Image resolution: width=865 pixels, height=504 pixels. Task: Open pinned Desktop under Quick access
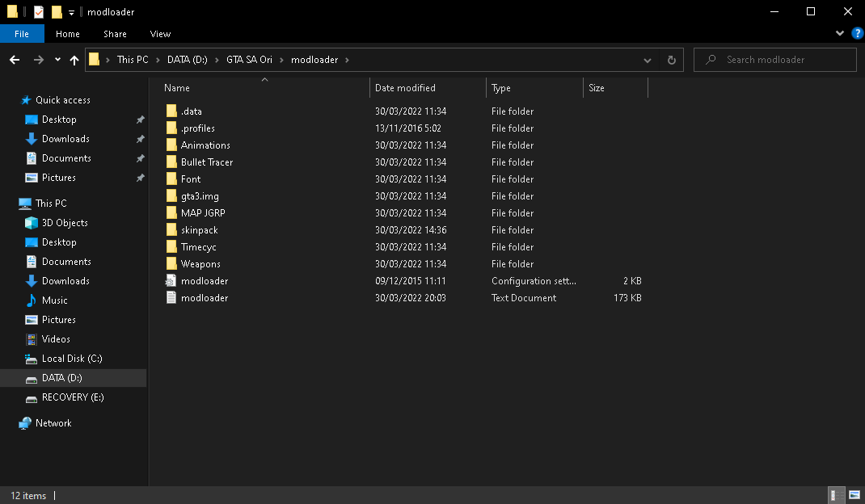[x=59, y=119]
